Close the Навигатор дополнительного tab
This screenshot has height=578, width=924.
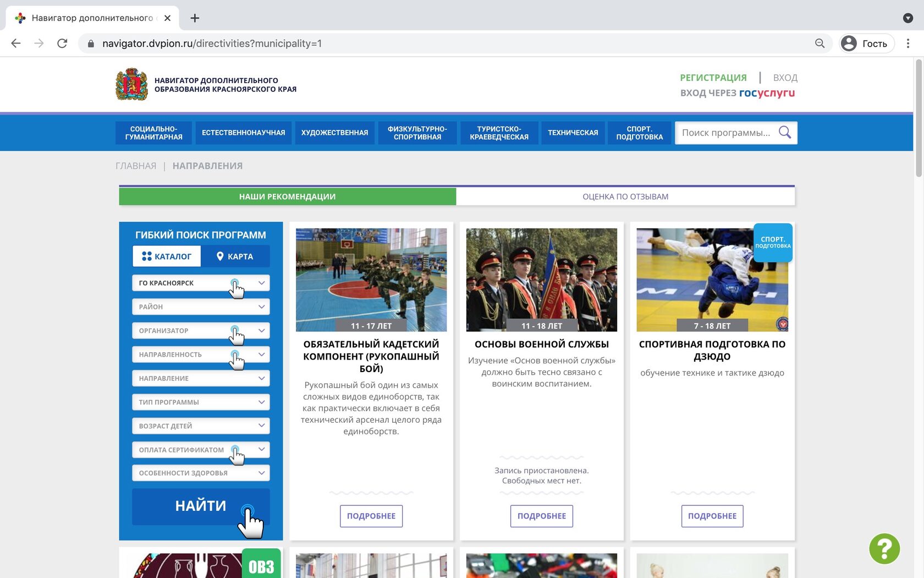(x=167, y=18)
